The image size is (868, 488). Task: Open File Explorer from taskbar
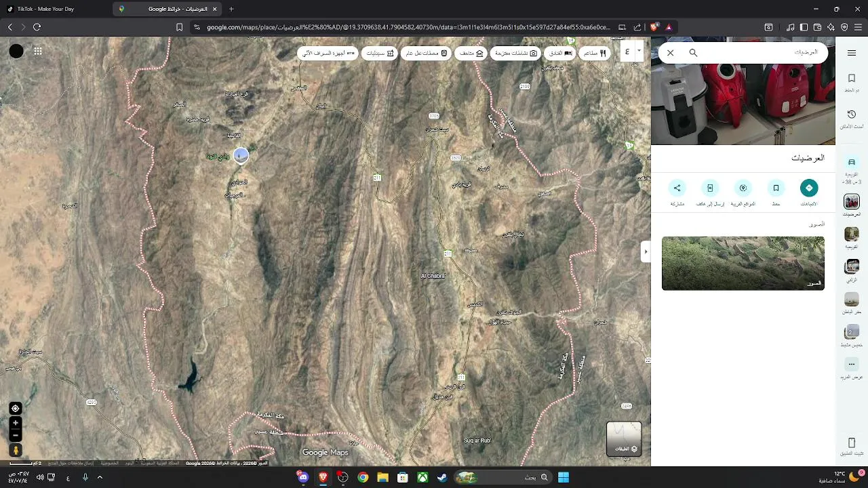[382, 477]
